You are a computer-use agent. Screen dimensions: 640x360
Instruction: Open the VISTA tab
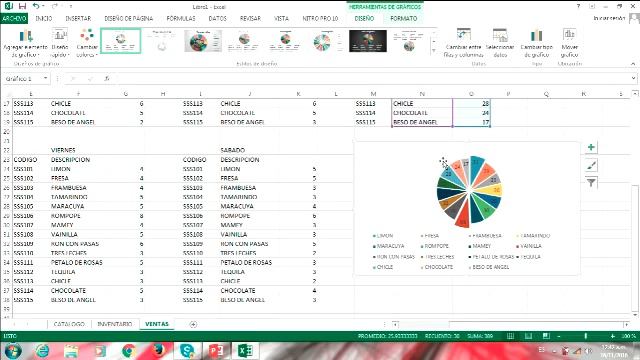pyautogui.click(x=281, y=18)
